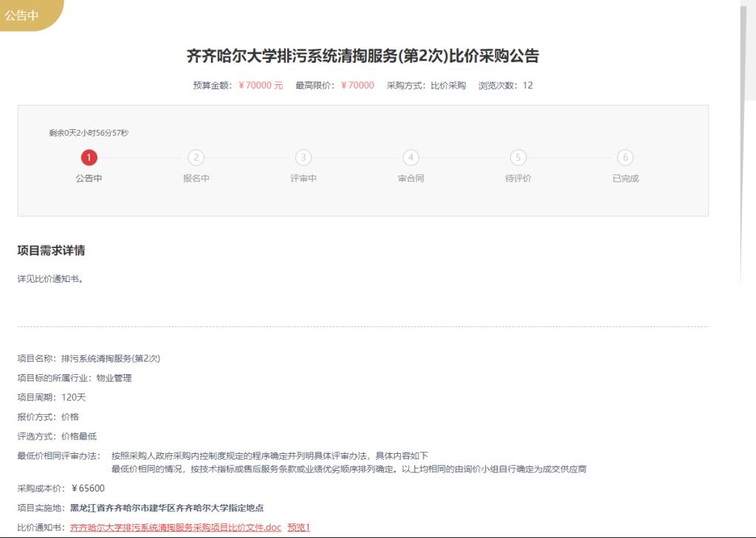Click the step 3 circle icon
The image size is (756, 538).
[x=303, y=157]
